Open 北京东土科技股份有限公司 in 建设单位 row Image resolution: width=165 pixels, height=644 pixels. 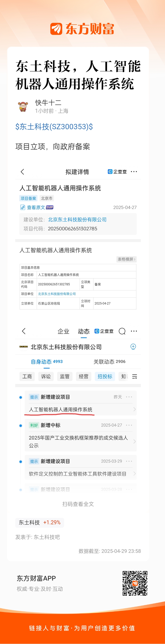tap(77, 220)
